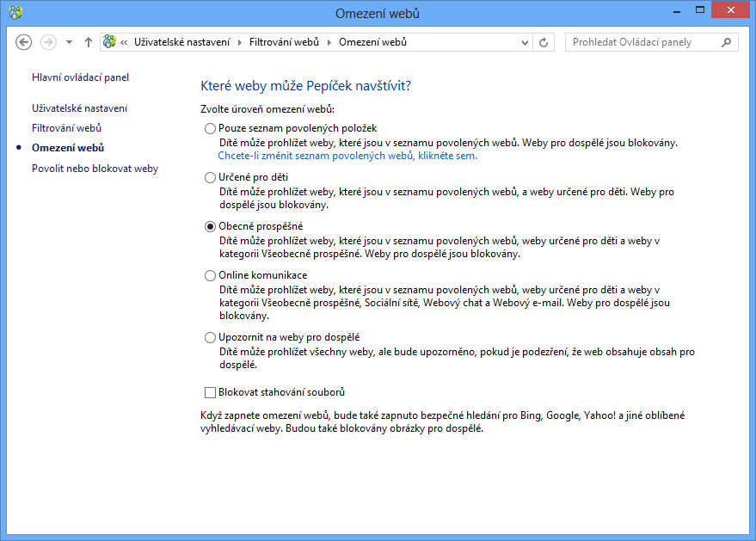Open recent locations dropdown arrow
This screenshot has width=756, height=541.
69,42
